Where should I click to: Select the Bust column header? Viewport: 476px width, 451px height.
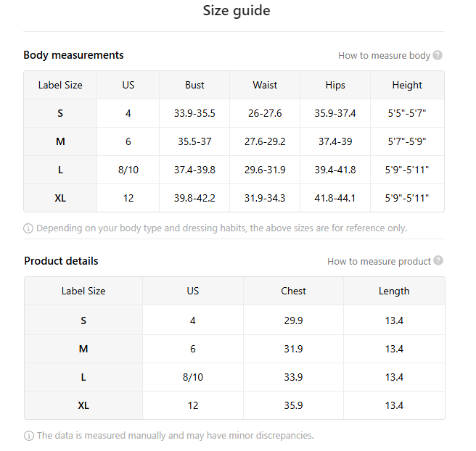[x=194, y=85]
